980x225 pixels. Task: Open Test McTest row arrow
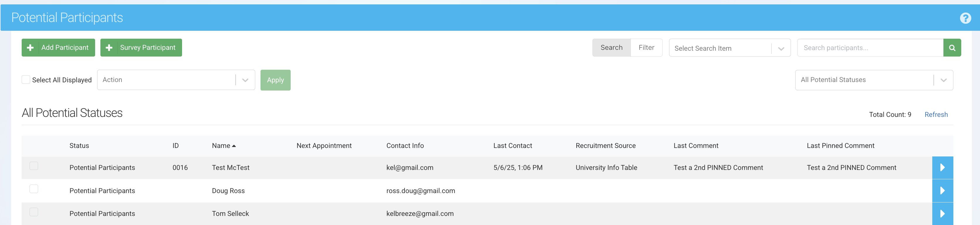coord(942,168)
